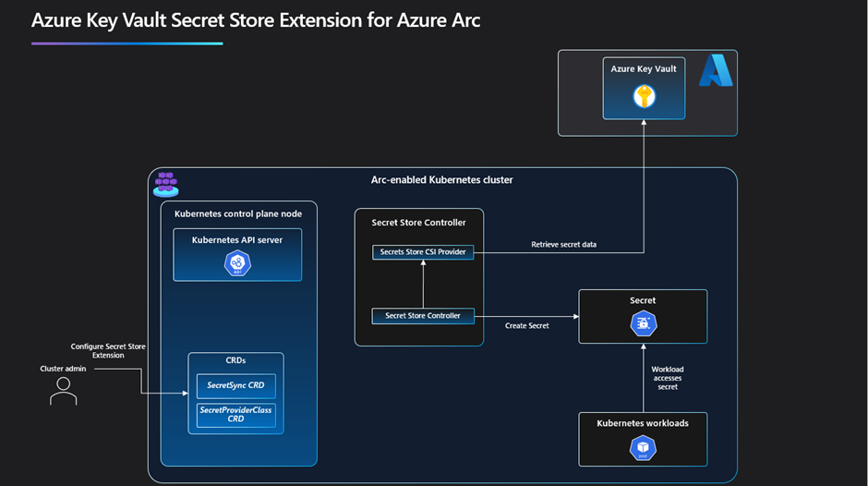
Task: Click the Cluster admin person icon
Action: pyautogui.click(x=63, y=391)
